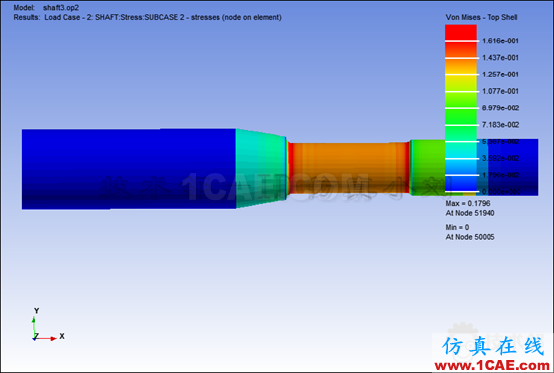This screenshot has height=373, width=554.
Task: Pick the cyan legend band below 5.387e-002
Action: (461, 150)
